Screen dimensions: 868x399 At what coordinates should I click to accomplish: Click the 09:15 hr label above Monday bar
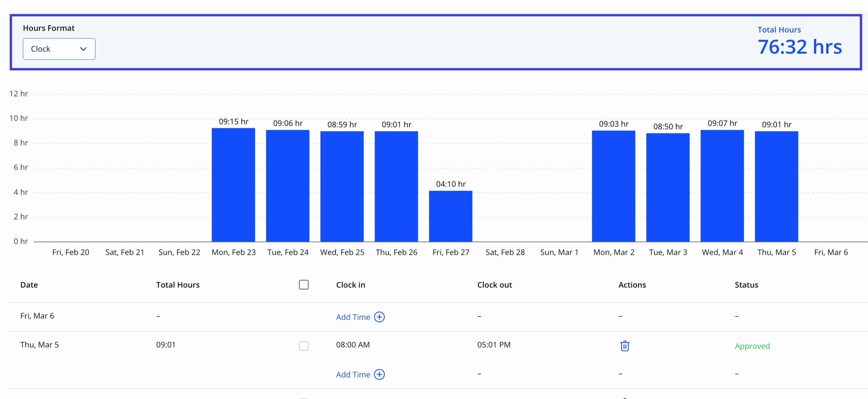(x=233, y=122)
